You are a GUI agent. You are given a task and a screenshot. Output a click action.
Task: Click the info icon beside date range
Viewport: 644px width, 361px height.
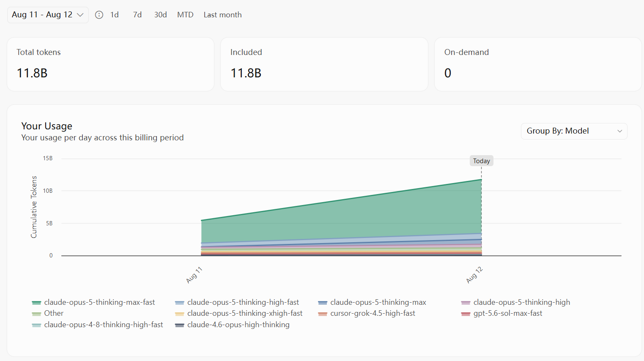click(99, 15)
